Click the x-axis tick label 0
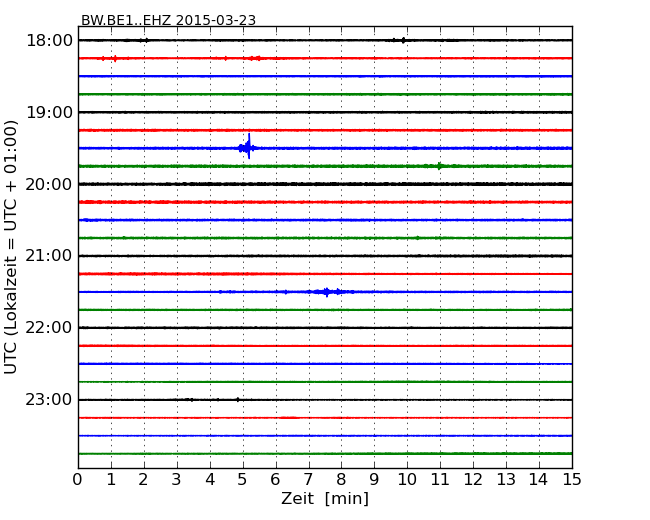Viewport: 650px width, 520px height. click(x=78, y=480)
